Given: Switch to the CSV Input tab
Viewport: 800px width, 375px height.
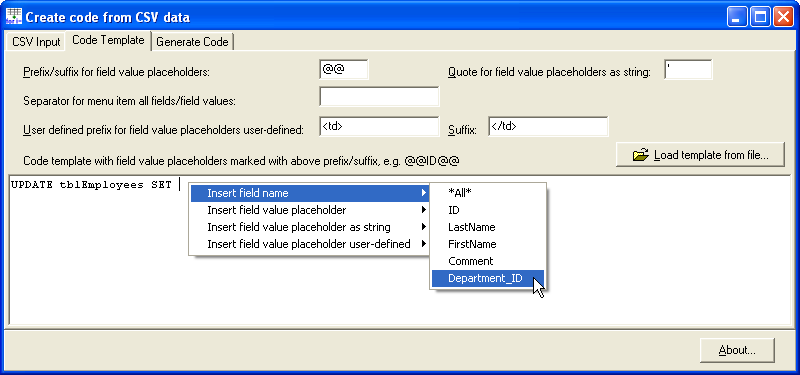Looking at the screenshot, I should click(36, 42).
